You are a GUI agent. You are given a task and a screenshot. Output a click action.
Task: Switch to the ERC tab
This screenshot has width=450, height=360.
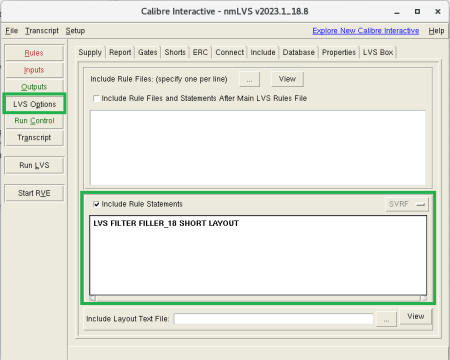200,52
